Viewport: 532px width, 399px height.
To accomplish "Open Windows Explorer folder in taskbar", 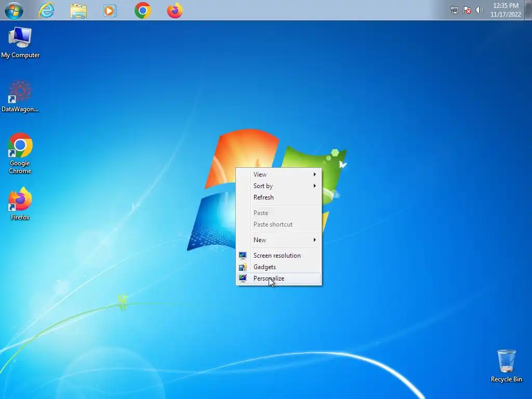I will click(x=78, y=10).
